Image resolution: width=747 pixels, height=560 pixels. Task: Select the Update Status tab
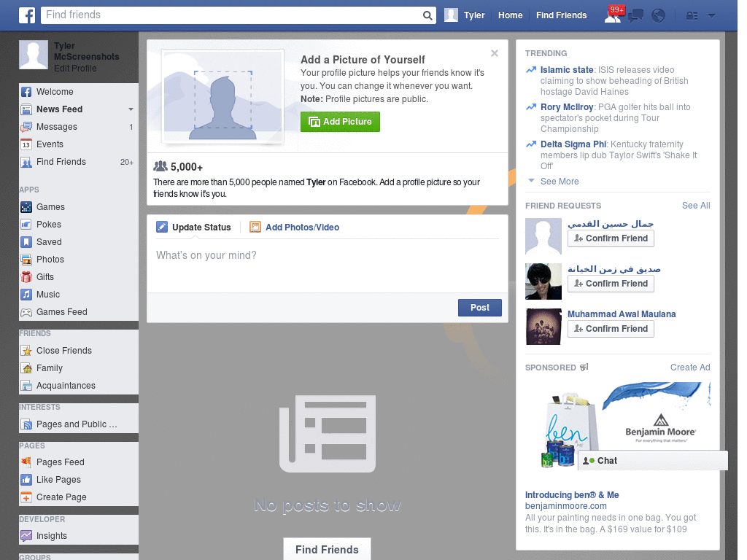coord(194,227)
